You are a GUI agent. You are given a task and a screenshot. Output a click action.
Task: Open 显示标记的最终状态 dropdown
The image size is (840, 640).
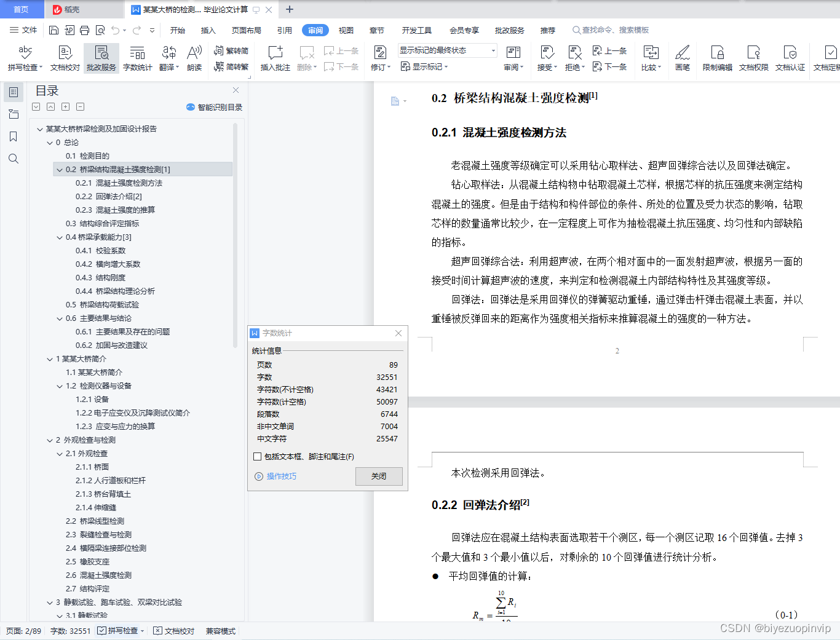447,50
